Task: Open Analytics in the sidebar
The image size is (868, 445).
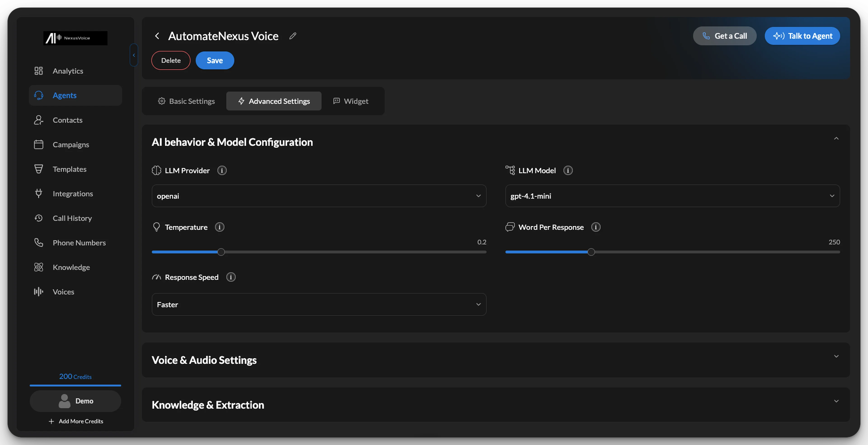Action: point(75,71)
